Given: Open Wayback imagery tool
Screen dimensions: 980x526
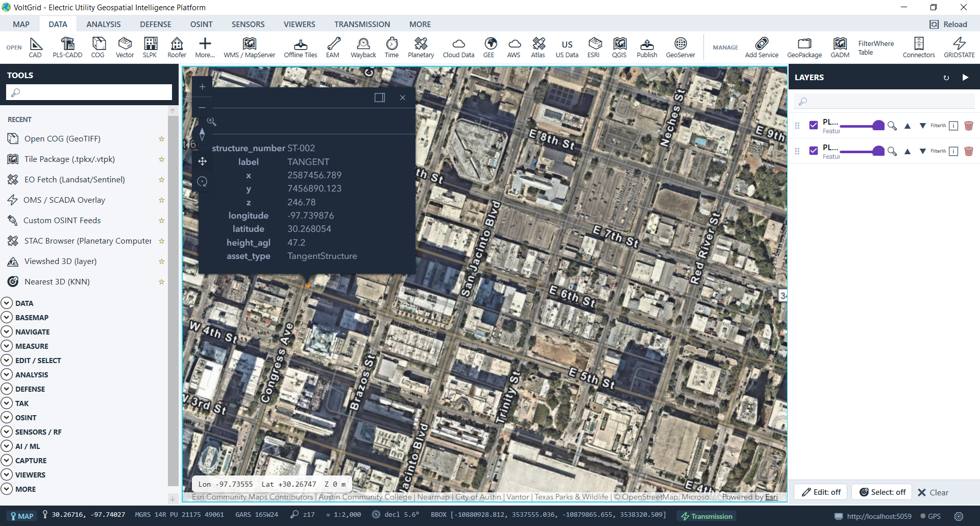Looking at the screenshot, I should pyautogui.click(x=363, y=47).
